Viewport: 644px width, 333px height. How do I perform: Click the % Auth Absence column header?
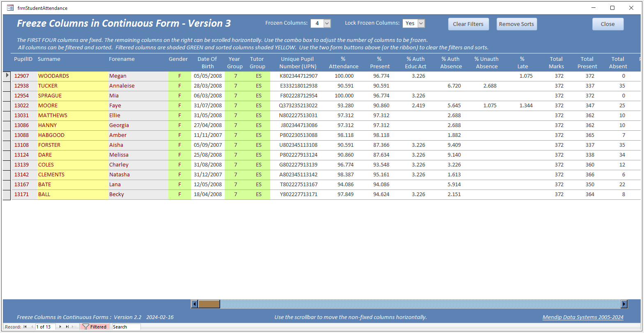pos(451,62)
